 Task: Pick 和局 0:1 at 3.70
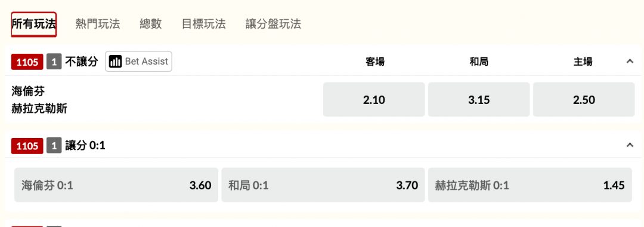[323, 185]
